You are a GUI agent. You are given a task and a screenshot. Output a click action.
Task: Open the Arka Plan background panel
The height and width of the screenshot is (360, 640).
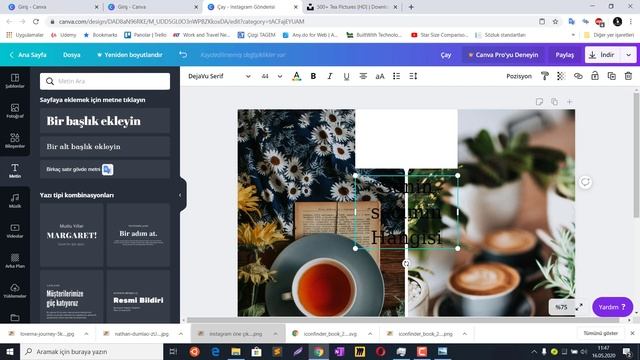[15, 261]
